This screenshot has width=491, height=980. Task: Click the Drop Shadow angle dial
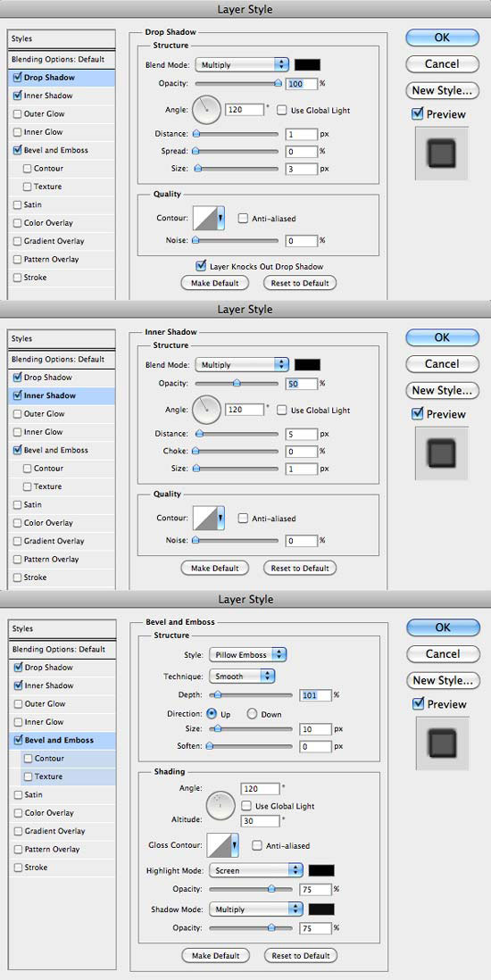[x=205, y=110]
